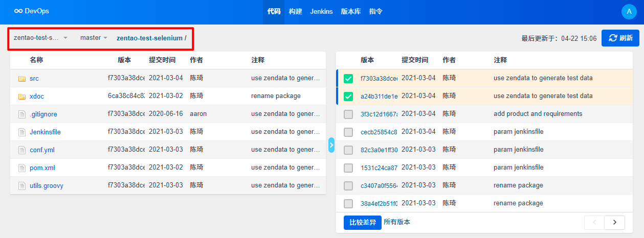
Task: Open the master branch dropdown
Action: click(94, 38)
